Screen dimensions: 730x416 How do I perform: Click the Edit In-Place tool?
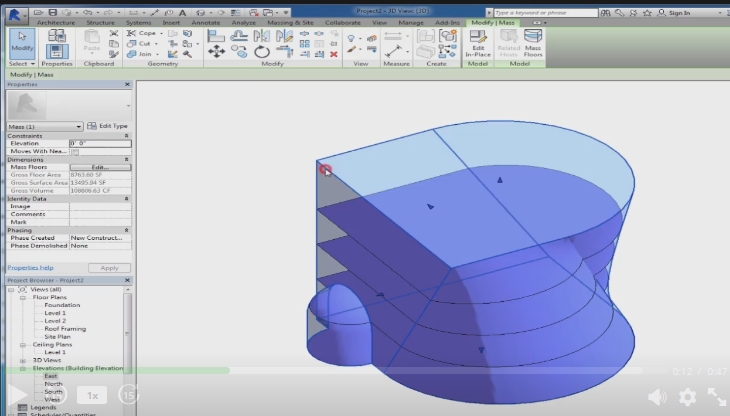click(x=478, y=41)
